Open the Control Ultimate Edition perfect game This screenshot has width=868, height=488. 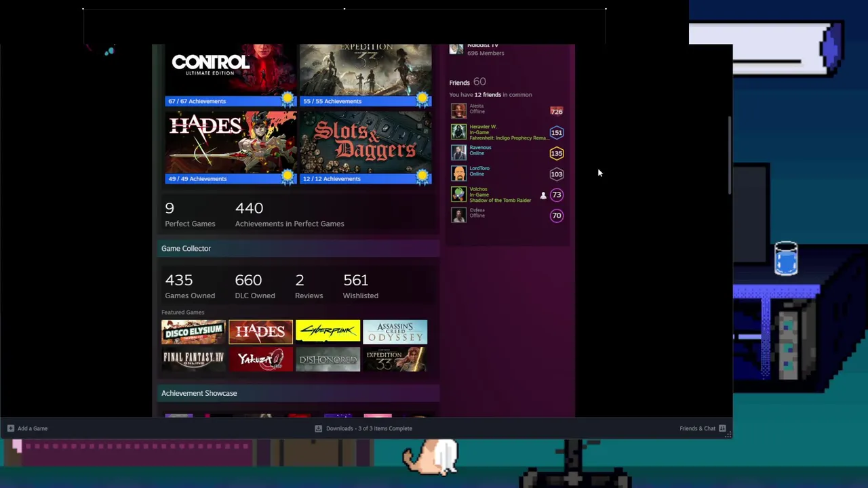pos(231,70)
